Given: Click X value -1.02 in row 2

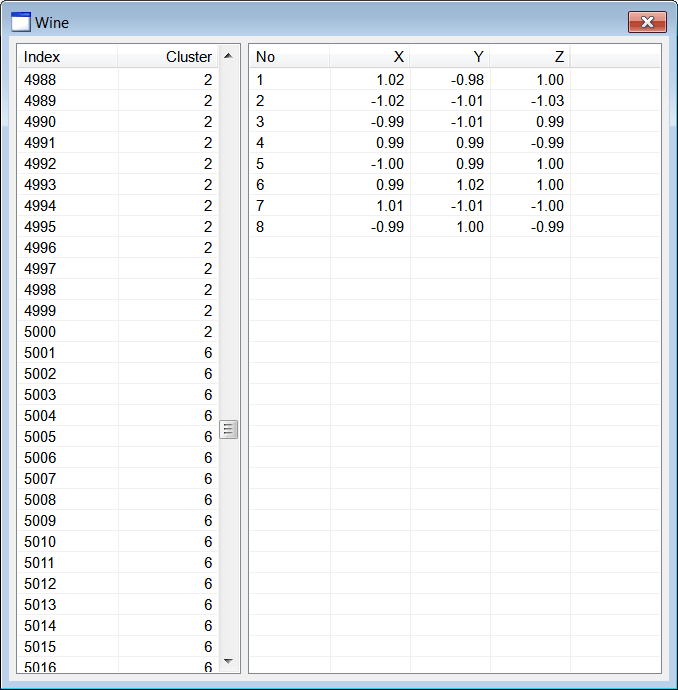Looking at the screenshot, I should [x=387, y=101].
